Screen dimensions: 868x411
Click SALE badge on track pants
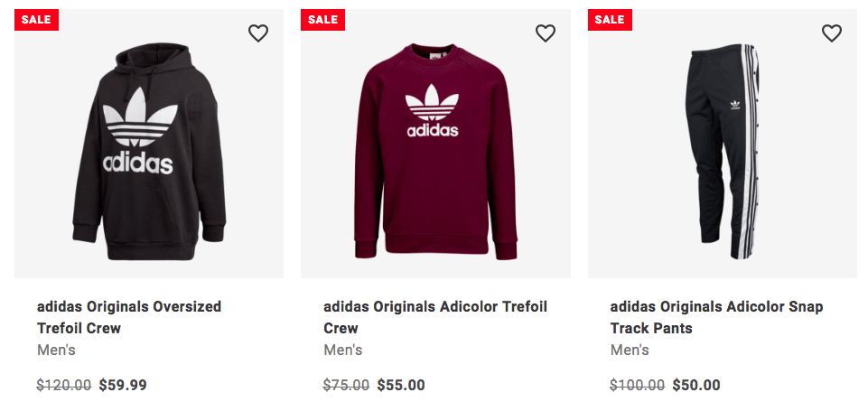pos(610,20)
